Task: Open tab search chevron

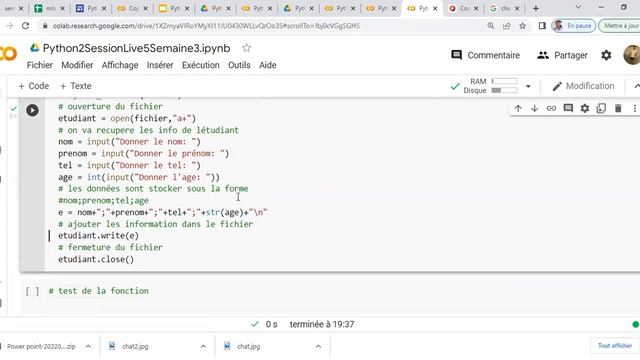Action: pos(578,7)
